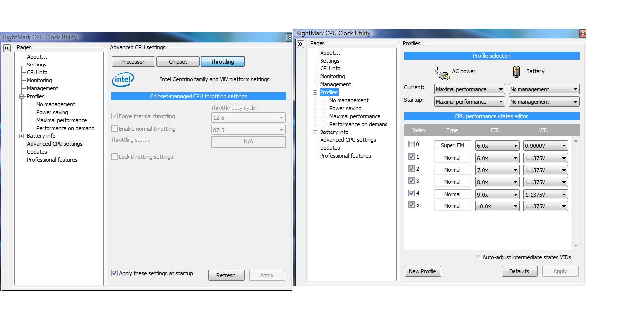Uncheck performance state index 4

coord(411,193)
